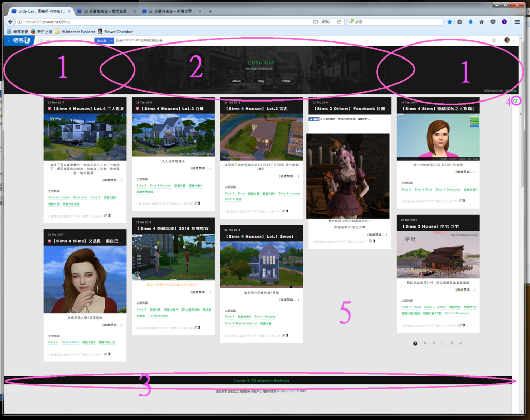Click the brown-haired Sim portrait on 又是捏一個自己 post
The image size is (530, 420).
click(x=85, y=280)
